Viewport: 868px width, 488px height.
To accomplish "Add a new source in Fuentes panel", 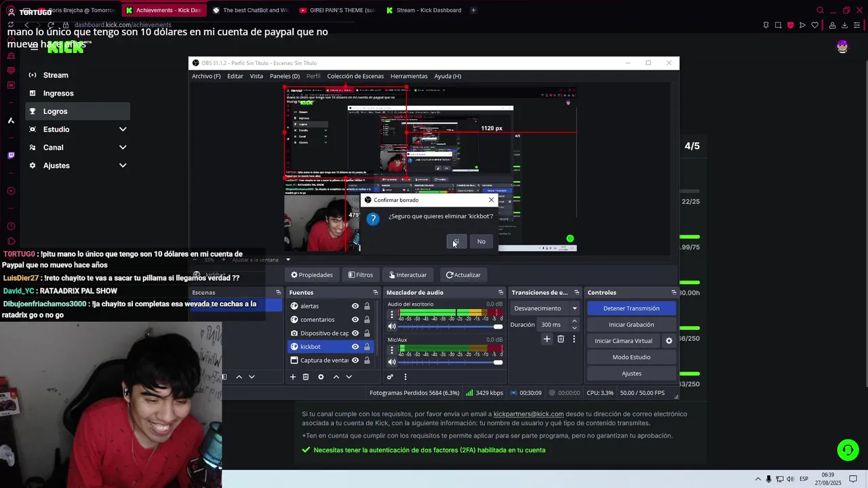I will tap(293, 377).
